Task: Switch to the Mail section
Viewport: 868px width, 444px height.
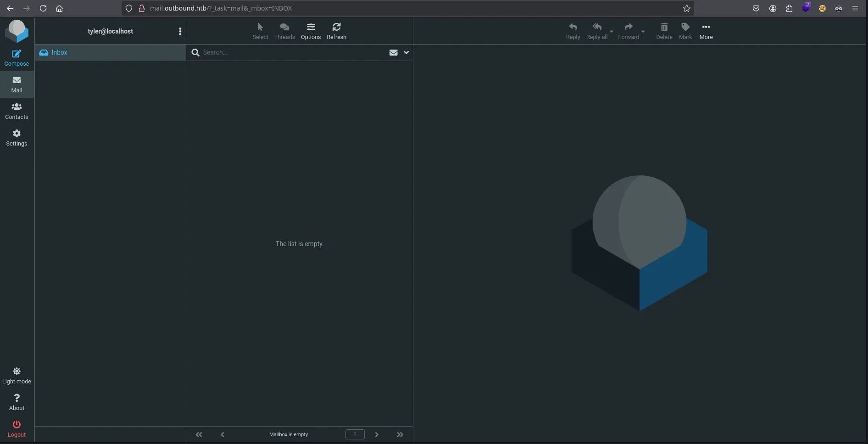Action: click(x=17, y=84)
